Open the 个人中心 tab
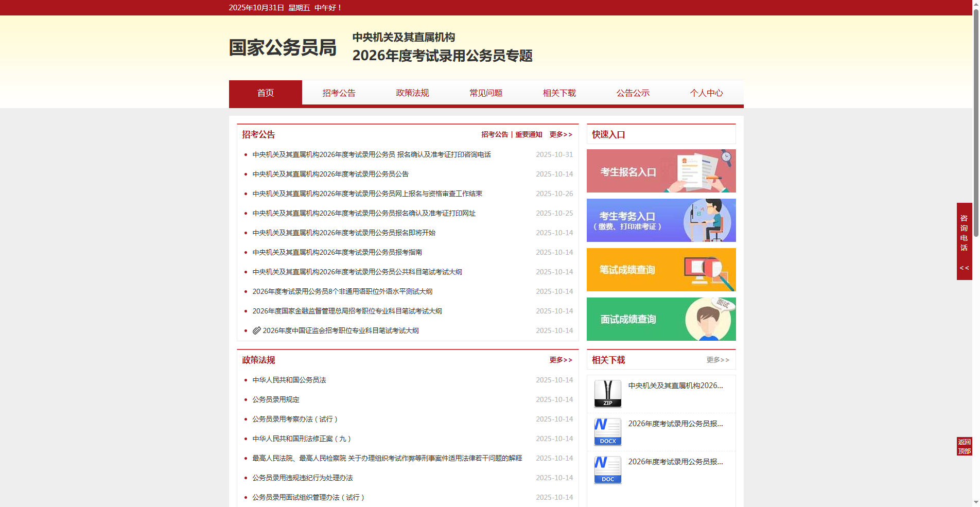 706,93
